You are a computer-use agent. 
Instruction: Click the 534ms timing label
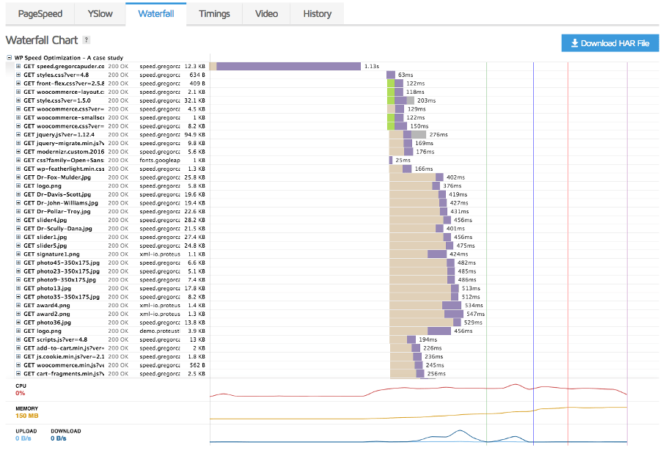click(x=474, y=305)
